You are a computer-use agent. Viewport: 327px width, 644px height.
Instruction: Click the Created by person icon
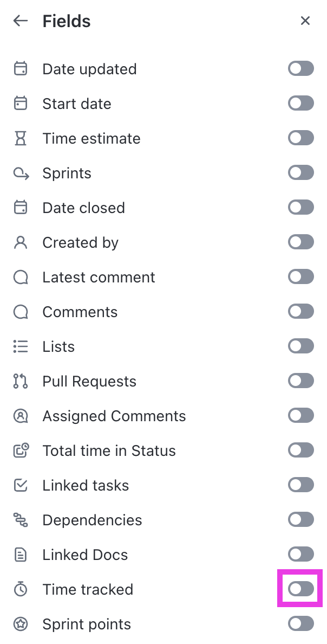coord(21,242)
